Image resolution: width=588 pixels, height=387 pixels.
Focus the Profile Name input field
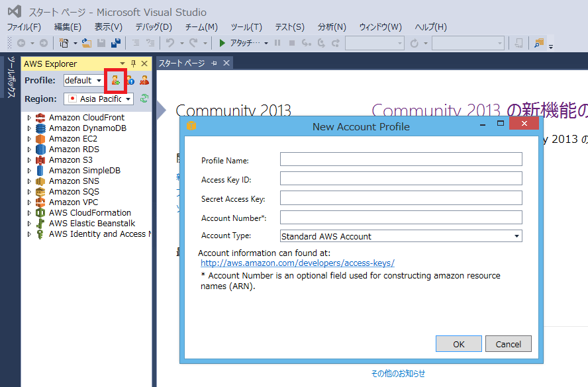point(401,159)
